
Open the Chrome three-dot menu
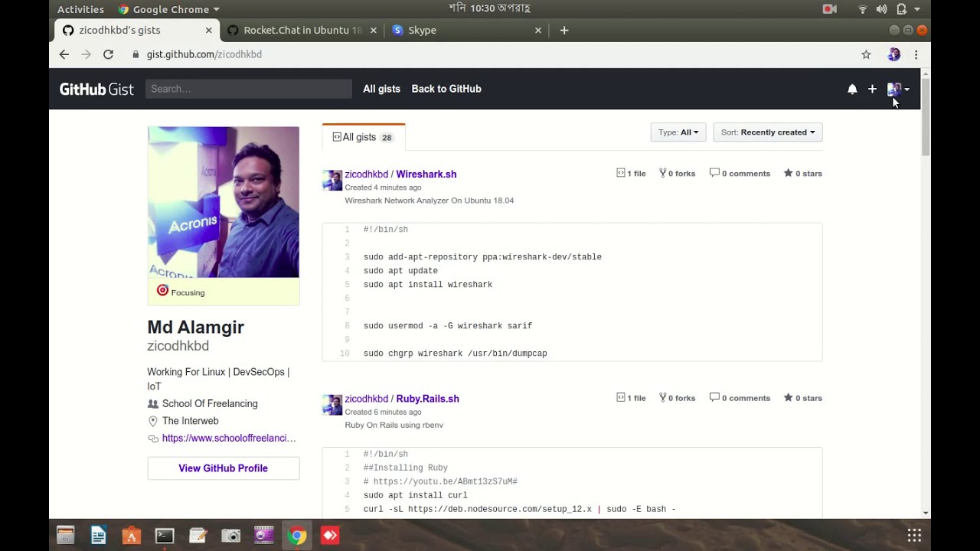tap(916, 54)
